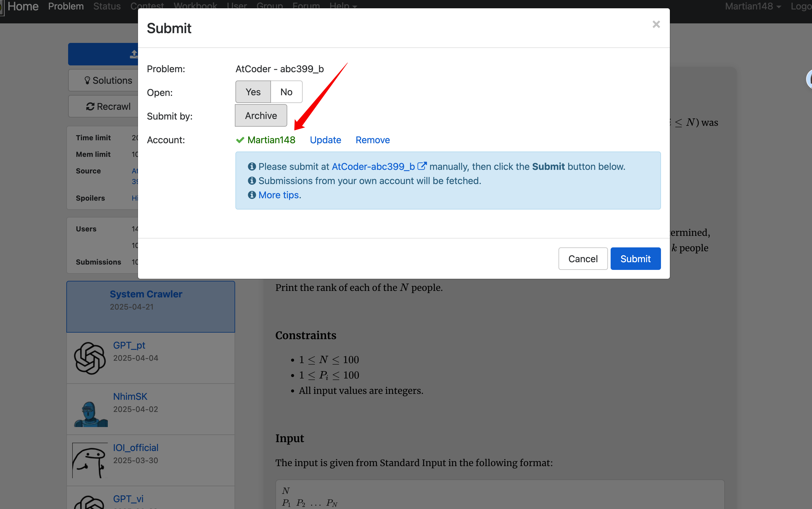
Task: Open the Group menu item
Action: [x=269, y=6]
